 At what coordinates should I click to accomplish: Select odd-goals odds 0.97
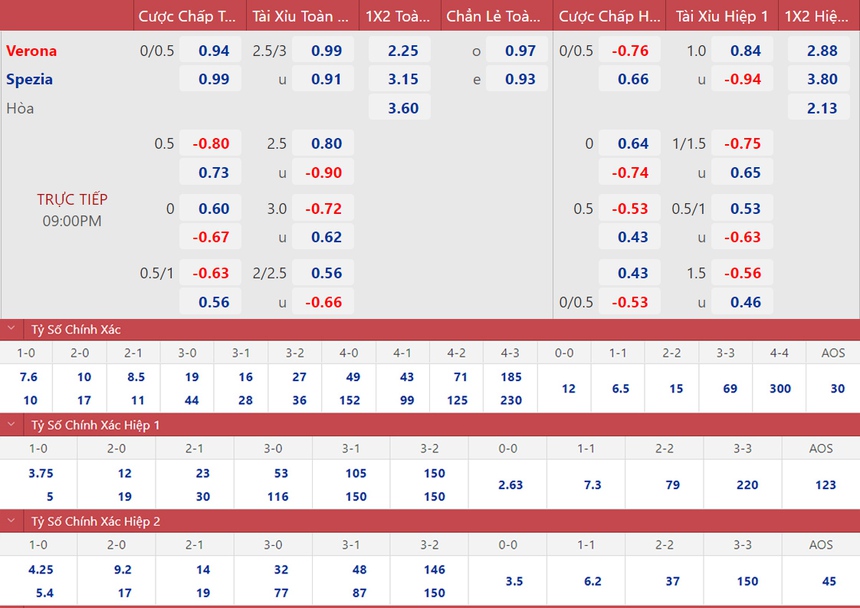click(520, 51)
